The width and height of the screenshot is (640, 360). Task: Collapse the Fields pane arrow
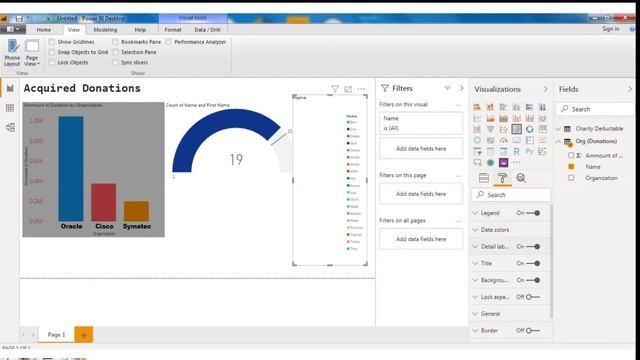pyautogui.click(x=630, y=89)
